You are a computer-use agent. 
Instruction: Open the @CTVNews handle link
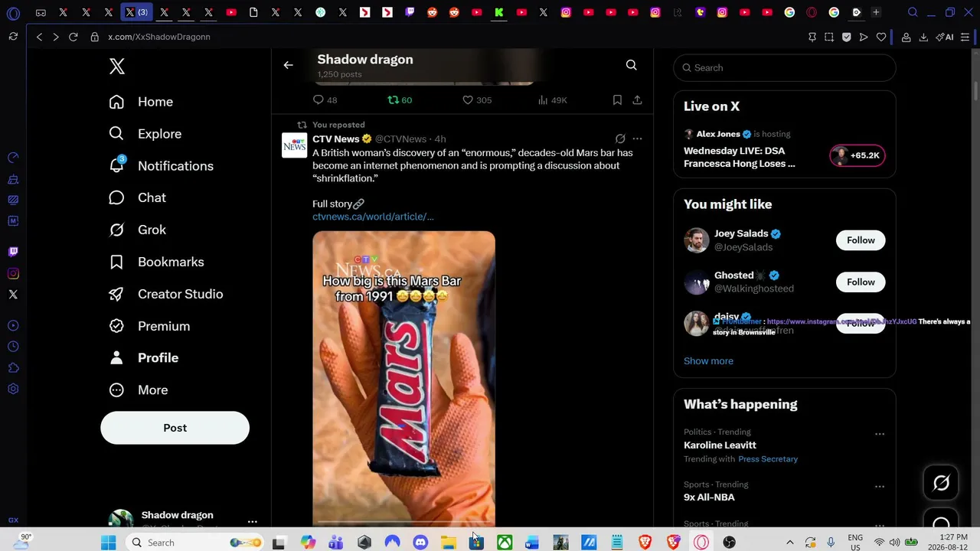point(400,139)
